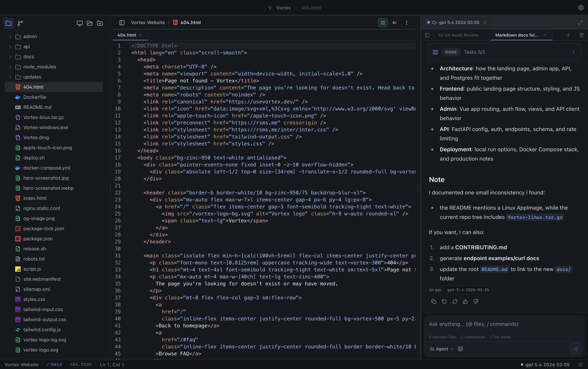This screenshot has width=588, height=369.
Task: Open the settings gear in title bar
Action: [x=581, y=8]
